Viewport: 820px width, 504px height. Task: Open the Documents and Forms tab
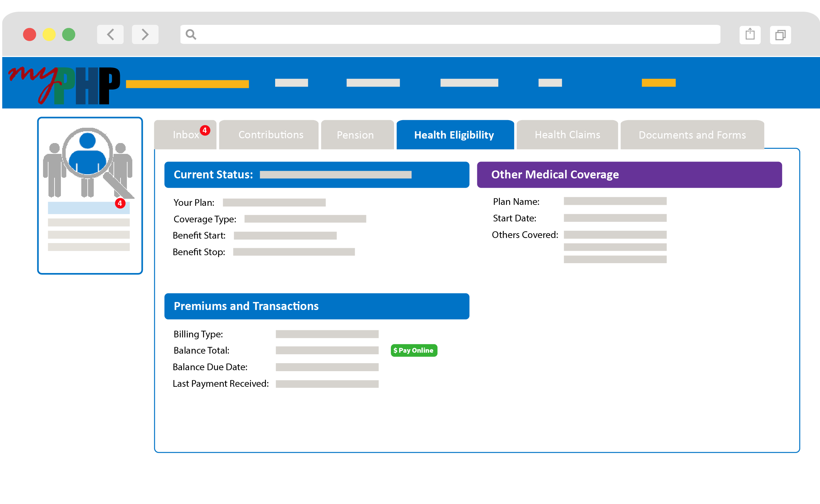click(692, 135)
